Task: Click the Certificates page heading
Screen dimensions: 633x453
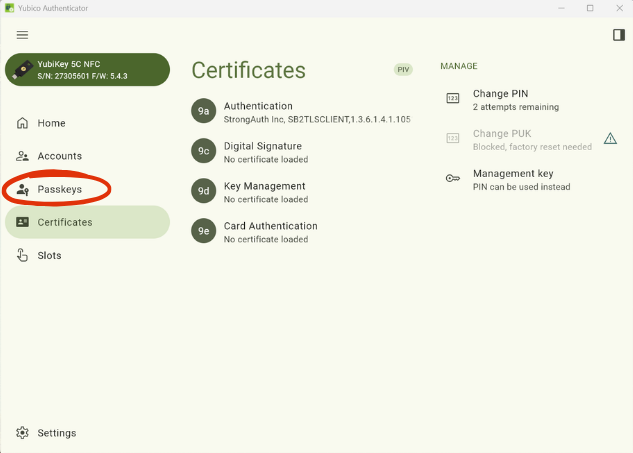Action: (248, 70)
